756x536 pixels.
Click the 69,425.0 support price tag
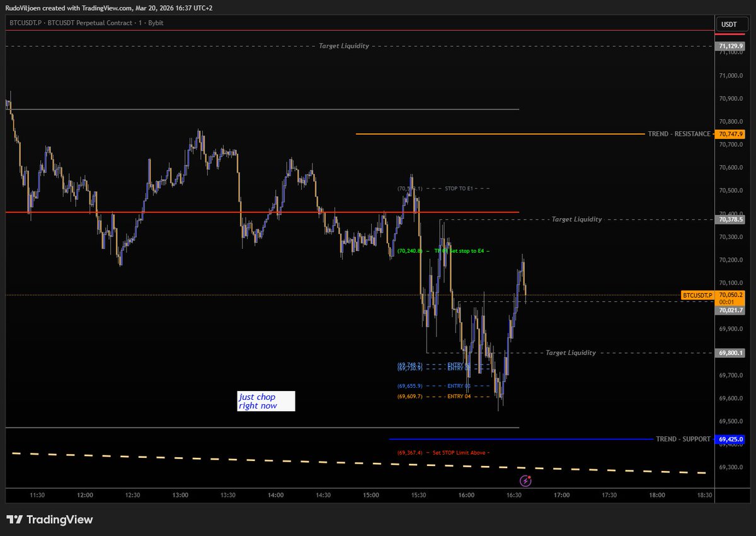(731, 439)
